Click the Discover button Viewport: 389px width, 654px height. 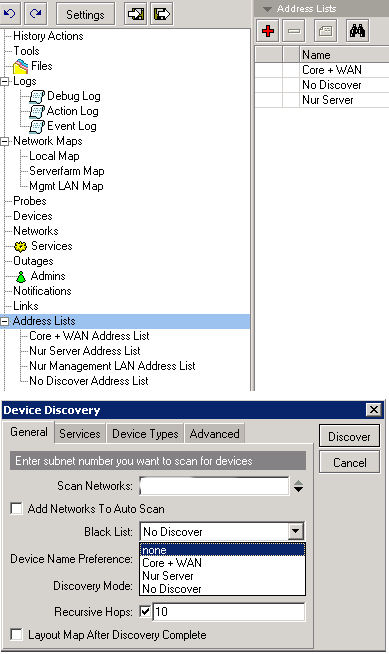(x=349, y=436)
